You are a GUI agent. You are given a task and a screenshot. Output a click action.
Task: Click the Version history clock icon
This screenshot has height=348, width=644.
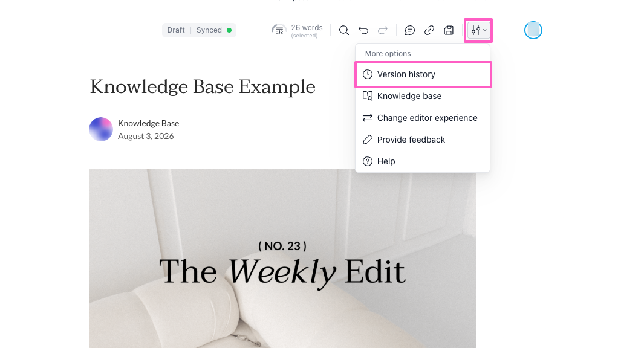point(368,74)
